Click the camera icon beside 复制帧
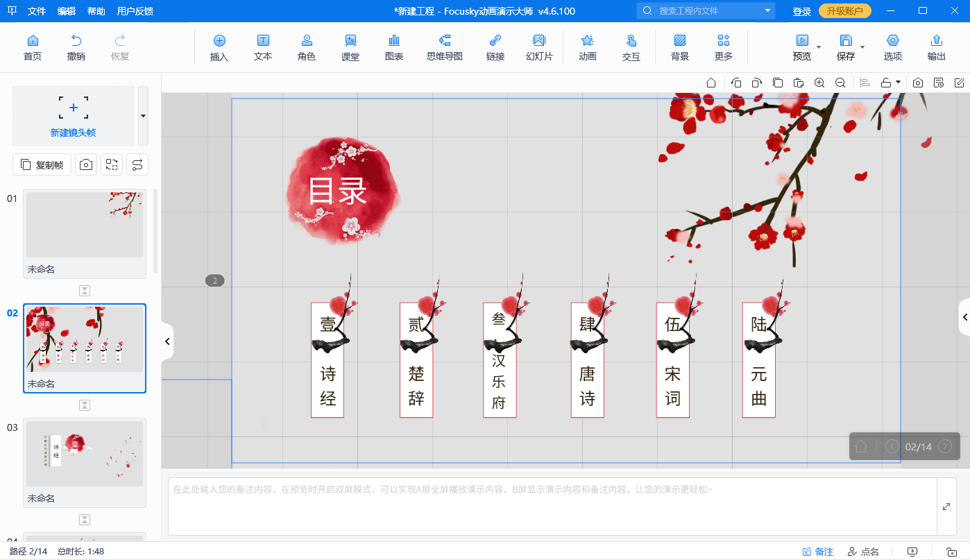The width and height of the screenshot is (970, 560). [86, 164]
